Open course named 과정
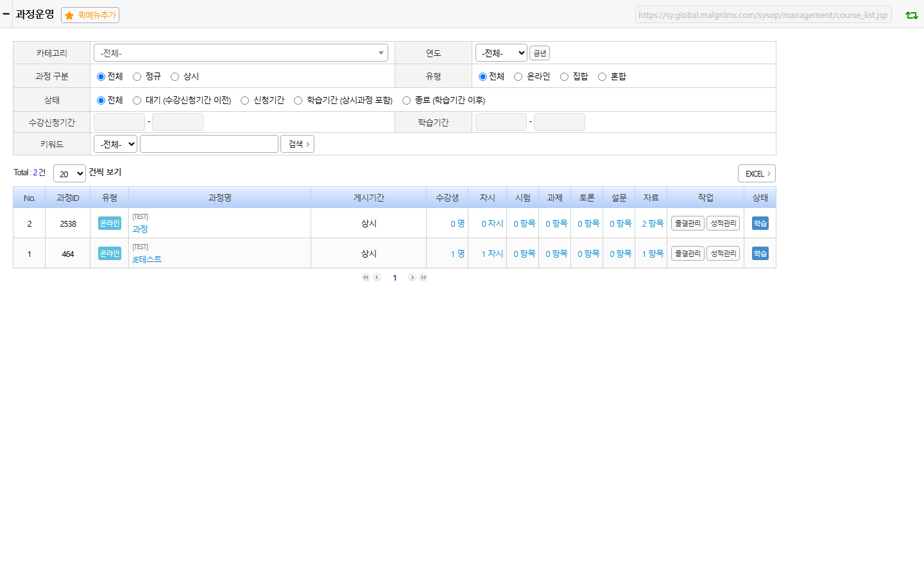 [x=140, y=229]
